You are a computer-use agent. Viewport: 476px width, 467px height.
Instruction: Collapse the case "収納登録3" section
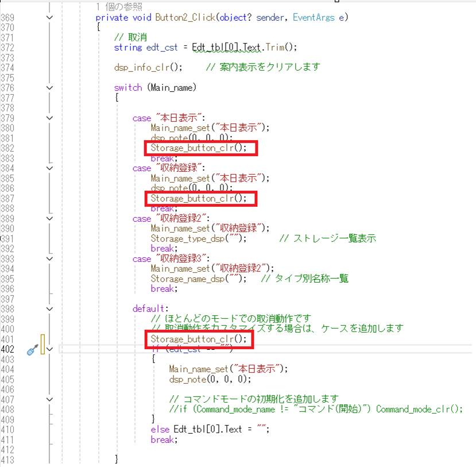point(49,258)
